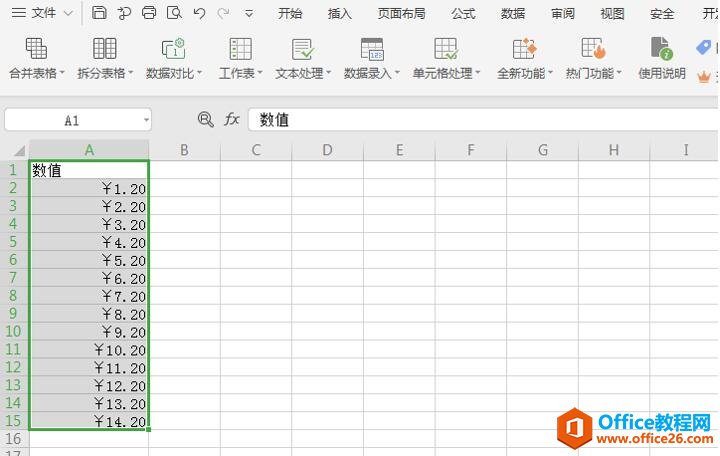Image resolution: width=720 pixels, height=456 pixels.
Task: Open the Name Box dropdown arrow
Action: (x=146, y=120)
